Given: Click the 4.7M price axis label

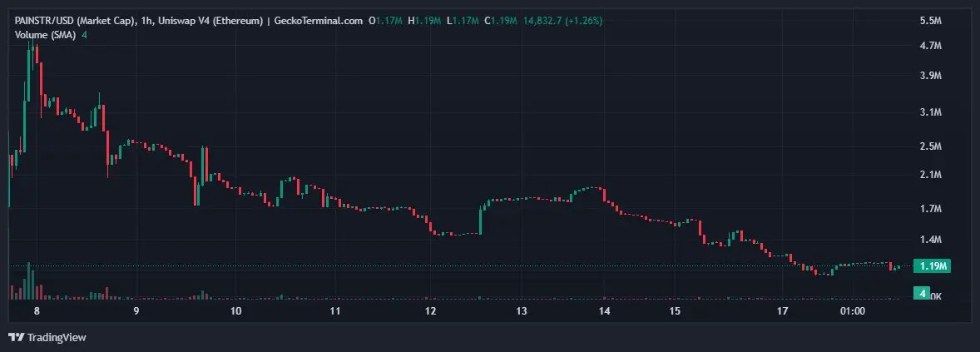Looking at the screenshot, I should coord(931,46).
